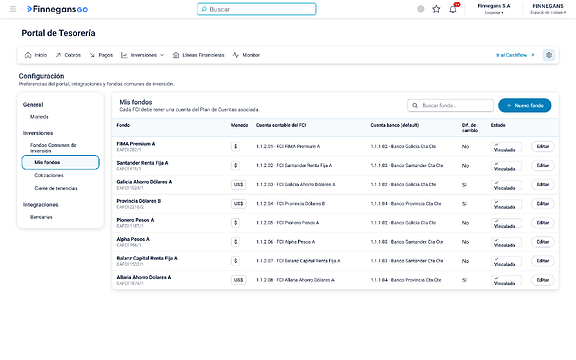Click the top Buscar search field

(256, 9)
